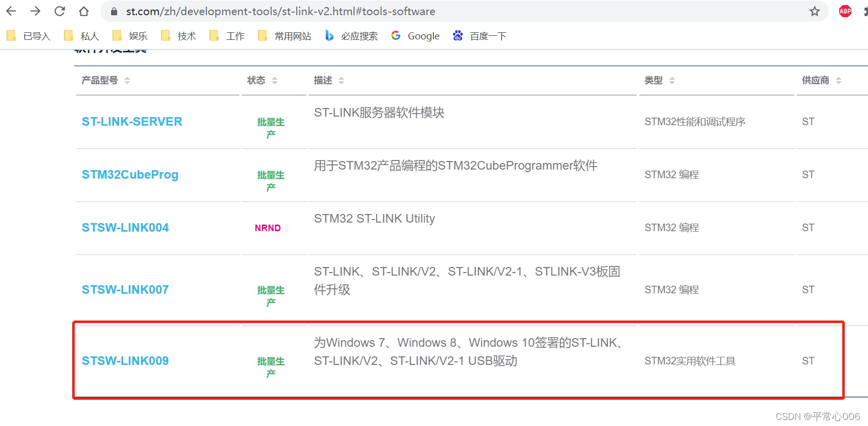The height and width of the screenshot is (426, 868).
Task: Select the 批量生产 status of STSW-LINK007
Action: 271,296
